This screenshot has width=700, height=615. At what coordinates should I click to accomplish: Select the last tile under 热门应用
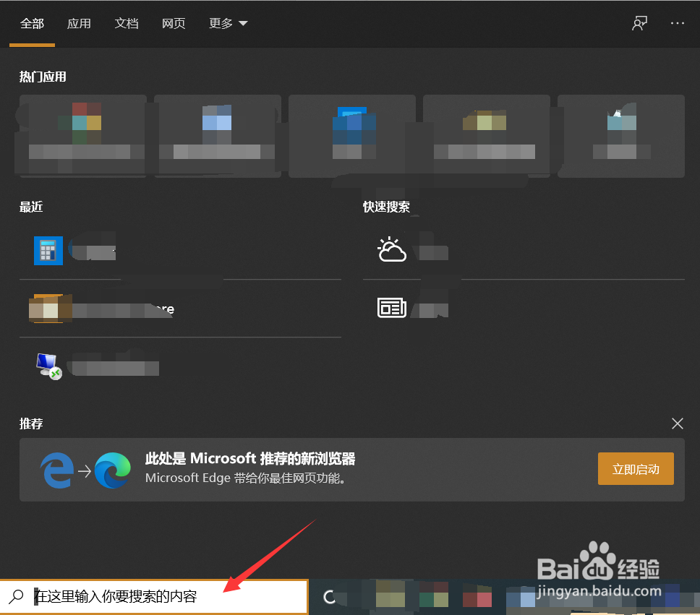[x=621, y=136]
